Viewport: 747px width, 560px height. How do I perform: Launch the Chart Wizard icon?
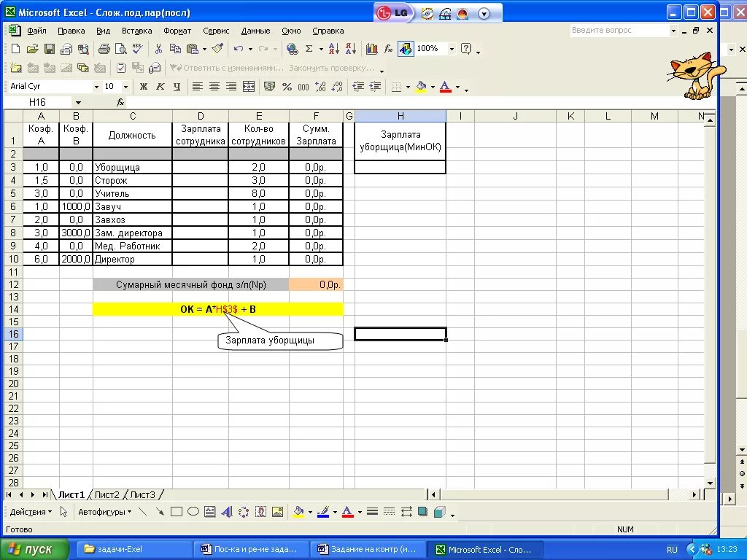click(x=371, y=49)
